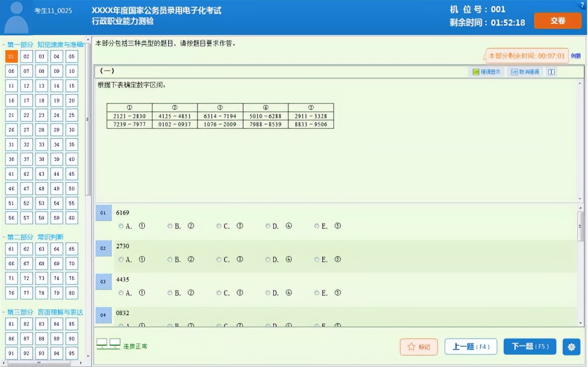
Task: Click the network connection status icon
Action: click(108, 344)
